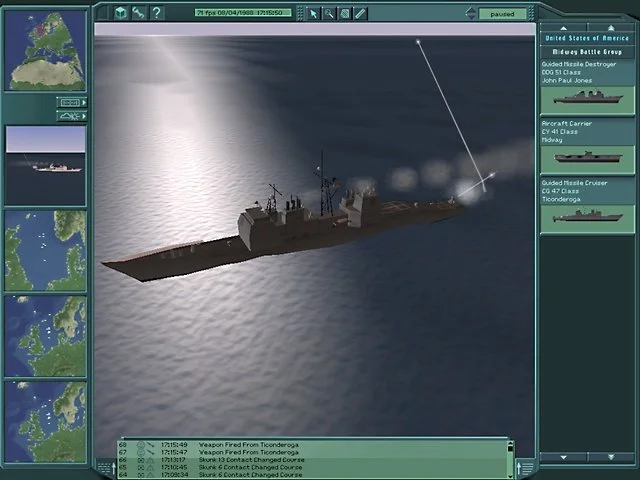Toggle the paused game state button
The image size is (640, 480).
(502, 13)
